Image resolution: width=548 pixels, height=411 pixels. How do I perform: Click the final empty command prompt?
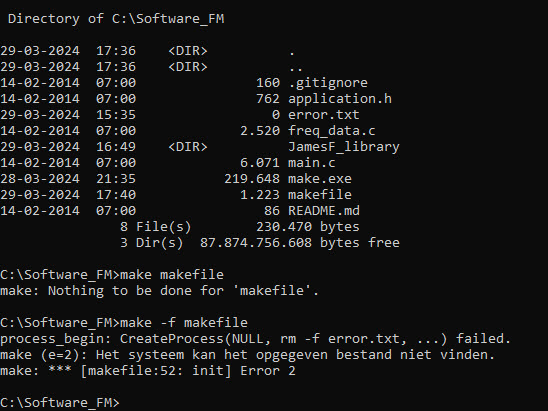60,403
